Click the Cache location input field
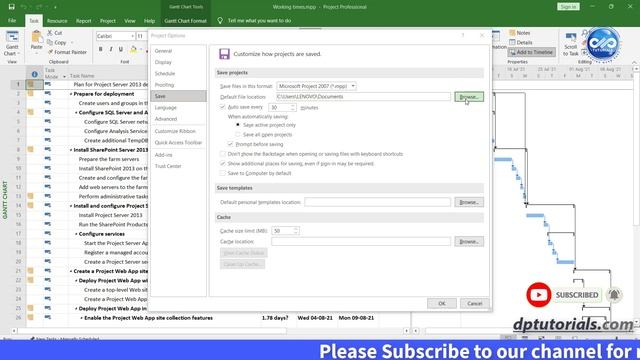The width and height of the screenshot is (640, 360). [361, 242]
